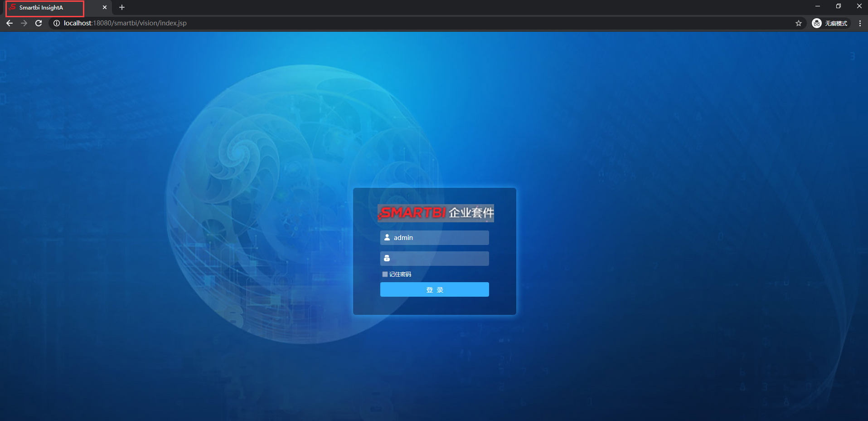Reload the page with refresh icon
Viewport: 868px width, 421px height.
pyautogui.click(x=39, y=23)
